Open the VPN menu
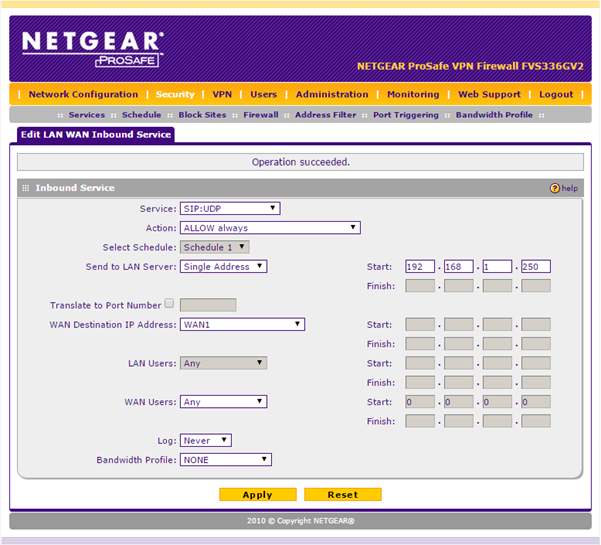The height and width of the screenshot is (545, 601). pyautogui.click(x=222, y=94)
